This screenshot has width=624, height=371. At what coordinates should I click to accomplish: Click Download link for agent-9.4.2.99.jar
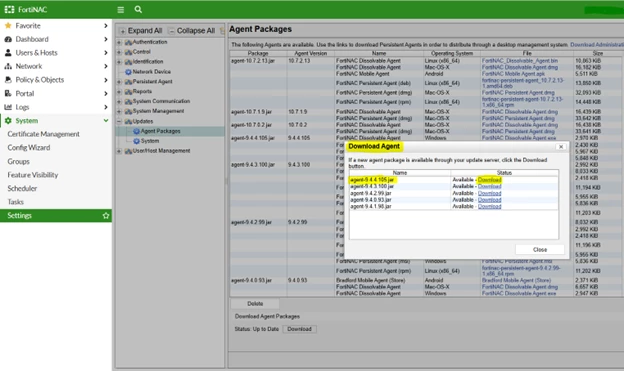click(x=489, y=193)
